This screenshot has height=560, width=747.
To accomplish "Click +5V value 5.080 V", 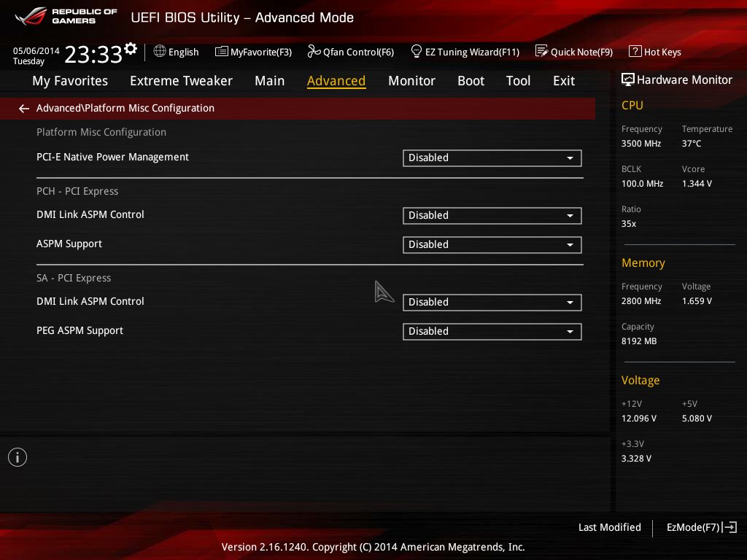I will 697,418.
